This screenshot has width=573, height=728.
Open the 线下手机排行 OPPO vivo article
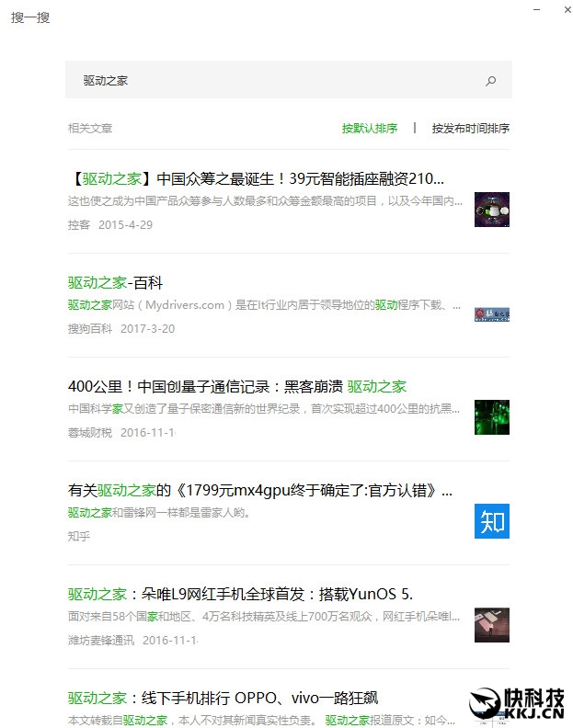[223, 698]
